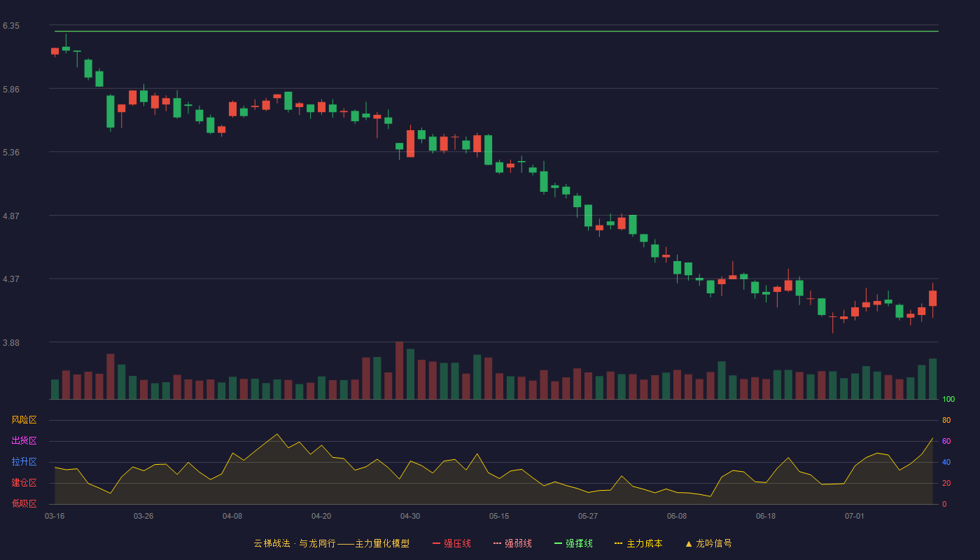
Task: Click the green horizontal support line
Action: [496, 31]
